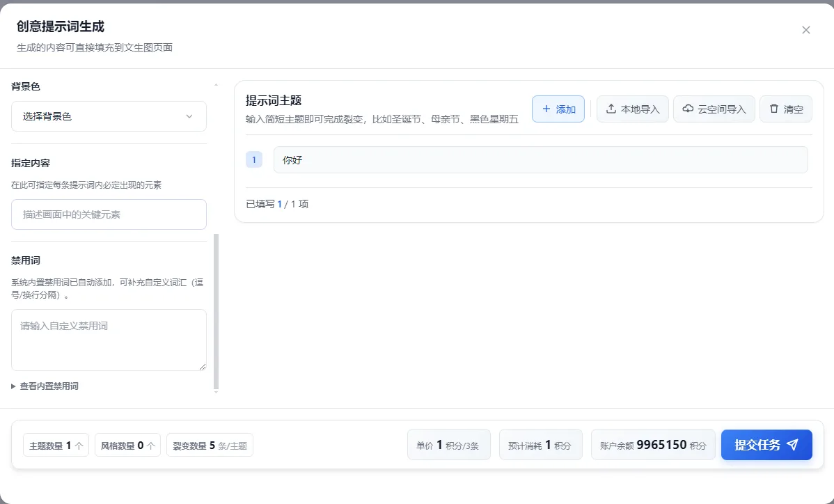Click the trash icon to 清空 themes
The image size is (834, 504).
pyautogui.click(x=773, y=109)
